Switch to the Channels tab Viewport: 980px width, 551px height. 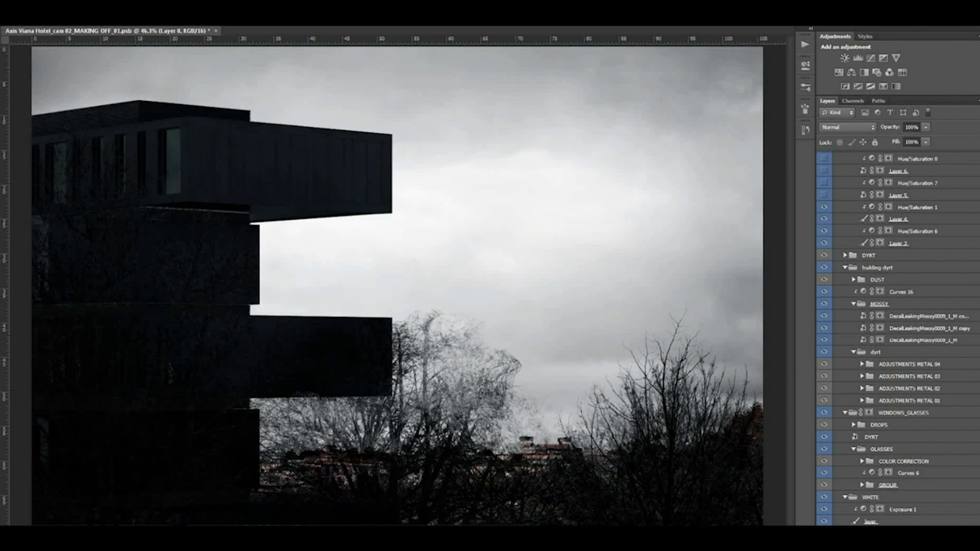coord(853,101)
